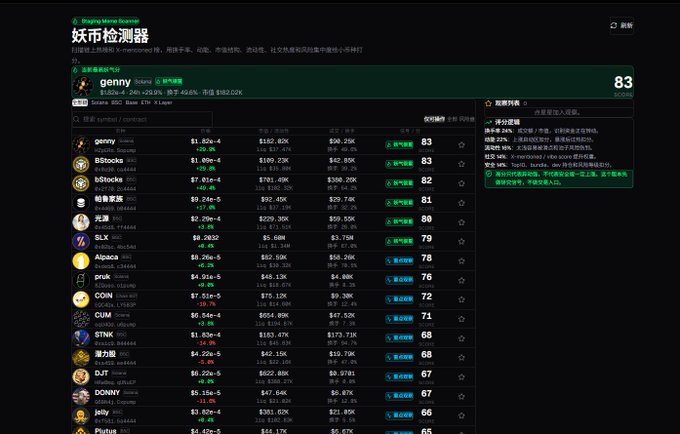Click the 潜力股 token avatar
Screen dimensions: 680x434
point(81,358)
